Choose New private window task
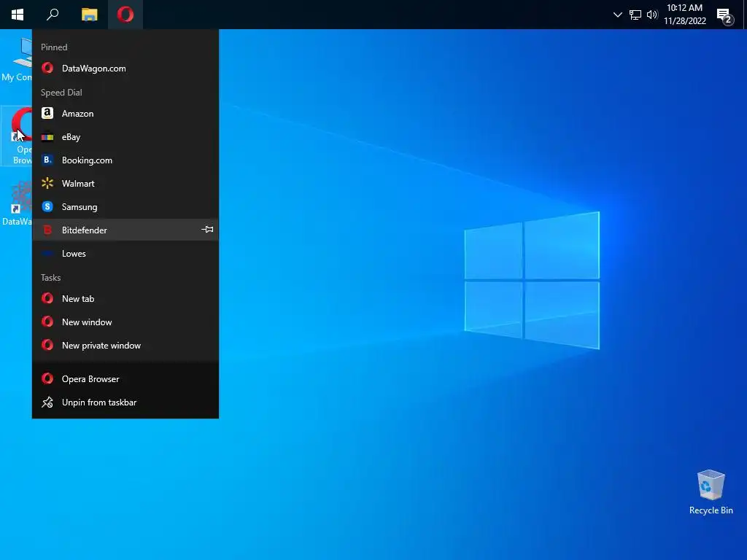The width and height of the screenshot is (747, 560). (x=125, y=345)
